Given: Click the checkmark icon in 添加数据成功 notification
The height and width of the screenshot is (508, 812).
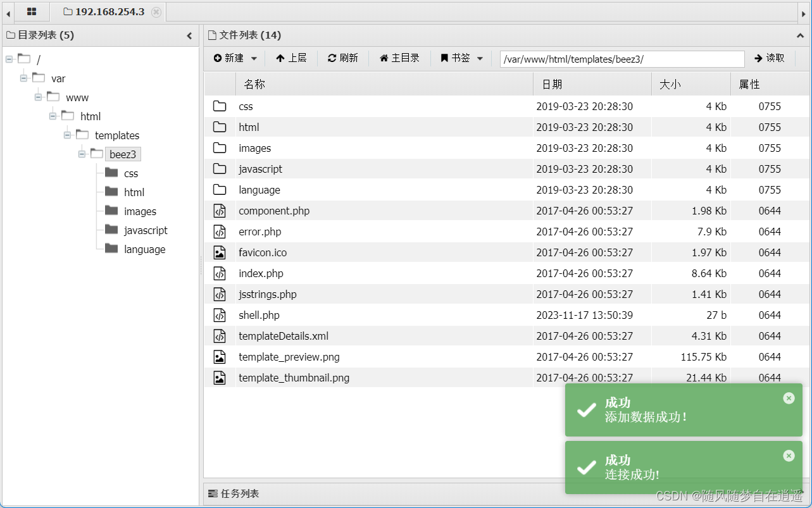Looking at the screenshot, I should coord(587,410).
